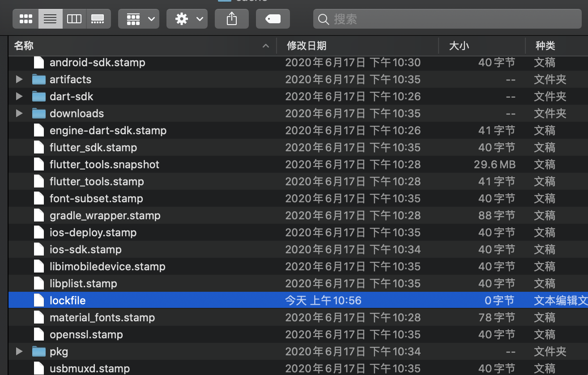The image size is (588, 375).
Task: Expand the artifacts folder disclosure triangle
Action: click(x=19, y=79)
